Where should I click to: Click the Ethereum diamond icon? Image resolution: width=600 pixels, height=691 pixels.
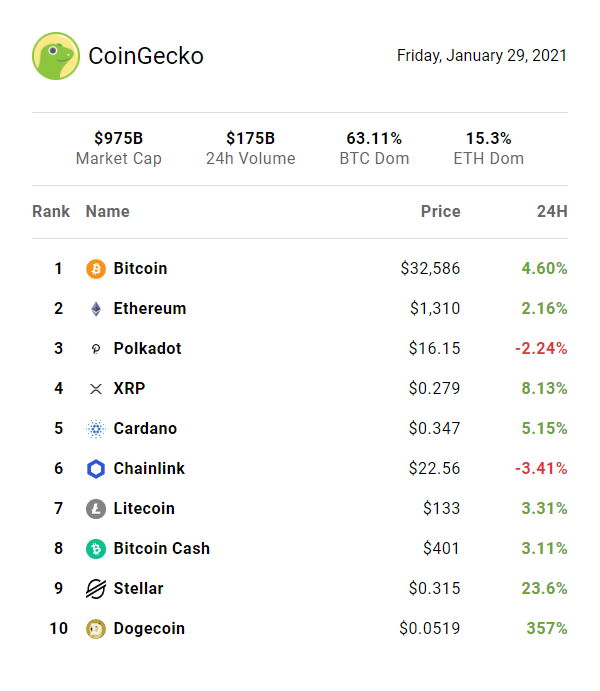[96, 309]
